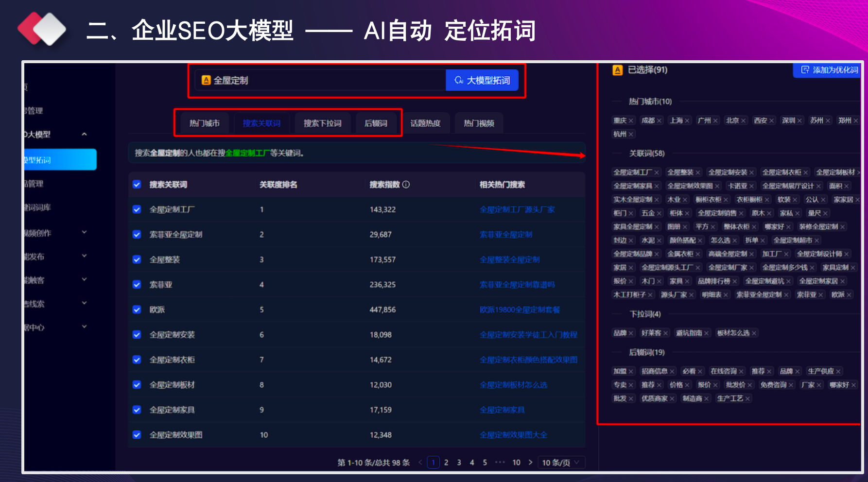Remove the 杭州 tag from selected cities
Image resolution: width=868 pixels, height=482 pixels.
click(x=631, y=134)
